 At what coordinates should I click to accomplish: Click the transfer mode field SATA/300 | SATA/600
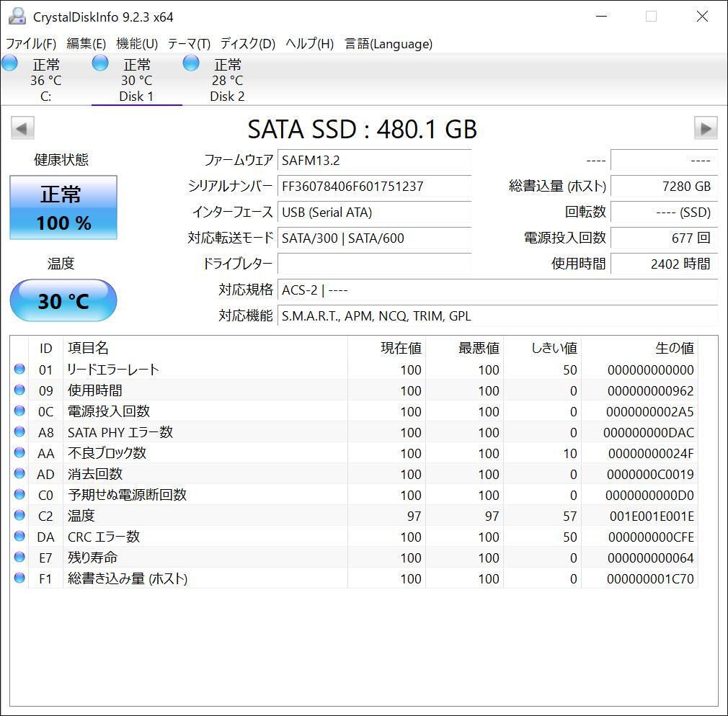pyautogui.click(x=375, y=238)
